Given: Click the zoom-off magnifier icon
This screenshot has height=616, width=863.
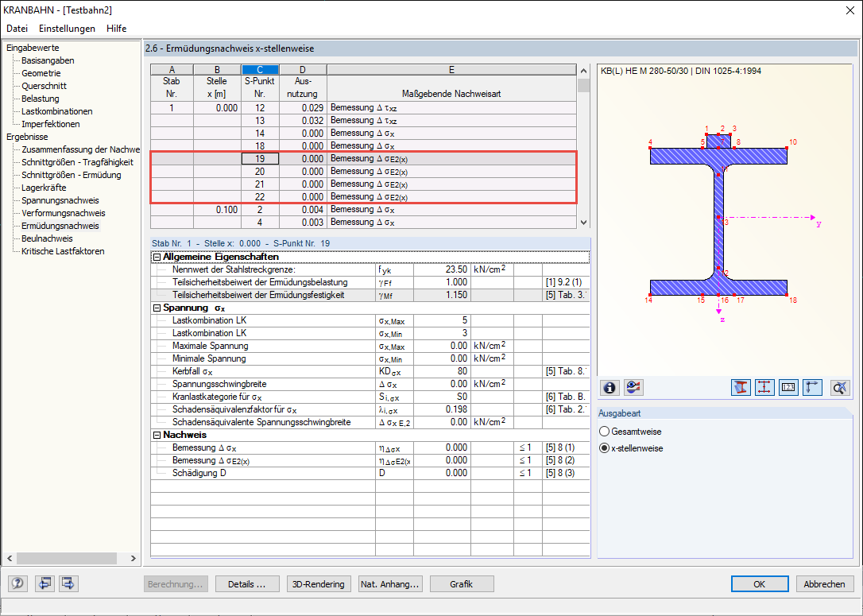Looking at the screenshot, I should tap(838, 387).
